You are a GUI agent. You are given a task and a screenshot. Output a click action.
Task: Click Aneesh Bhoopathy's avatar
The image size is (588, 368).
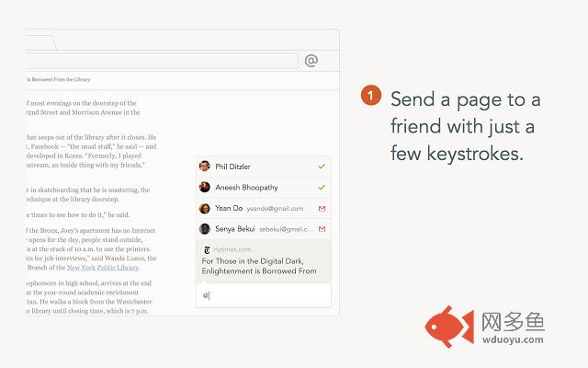tap(204, 187)
